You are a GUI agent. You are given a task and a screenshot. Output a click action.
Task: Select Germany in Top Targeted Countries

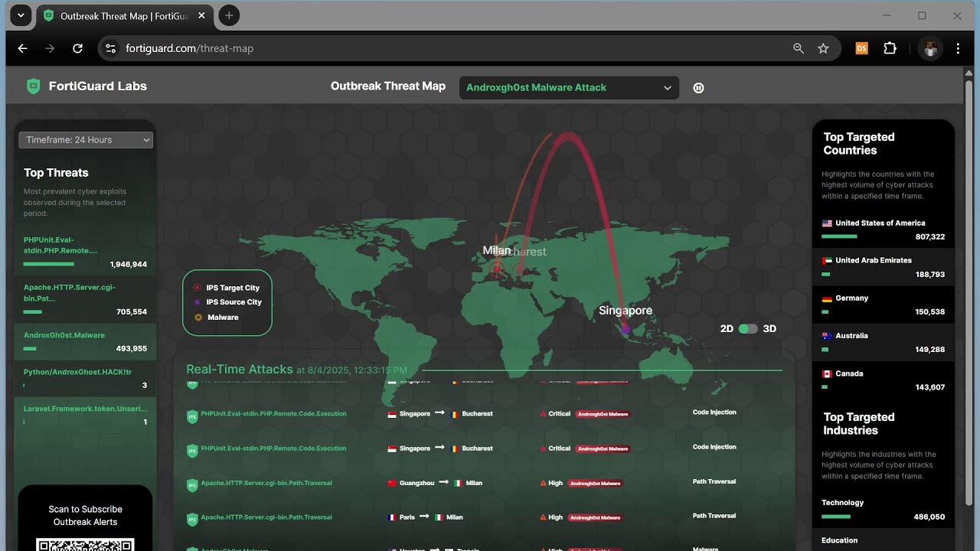(x=884, y=304)
